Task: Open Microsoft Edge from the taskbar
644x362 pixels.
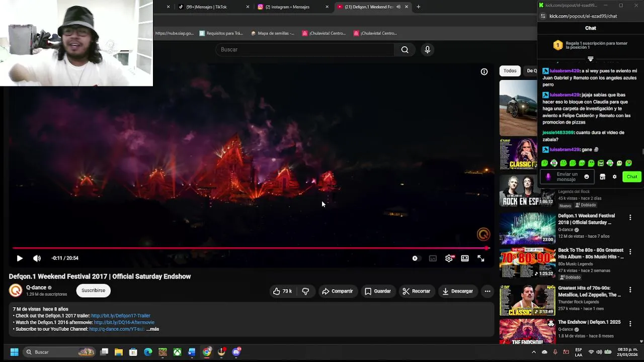Action: [x=148, y=352]
